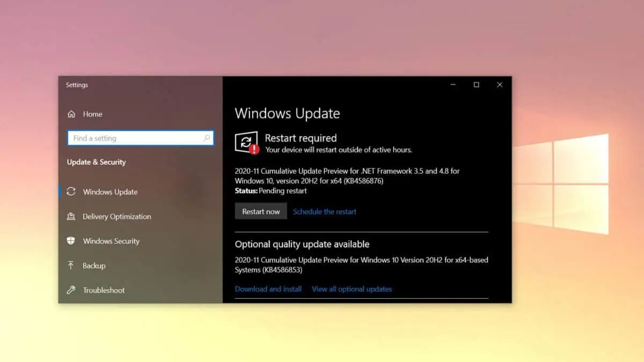Click the restart required status icon with red alert
644x362 pixels.
[247, 143]
